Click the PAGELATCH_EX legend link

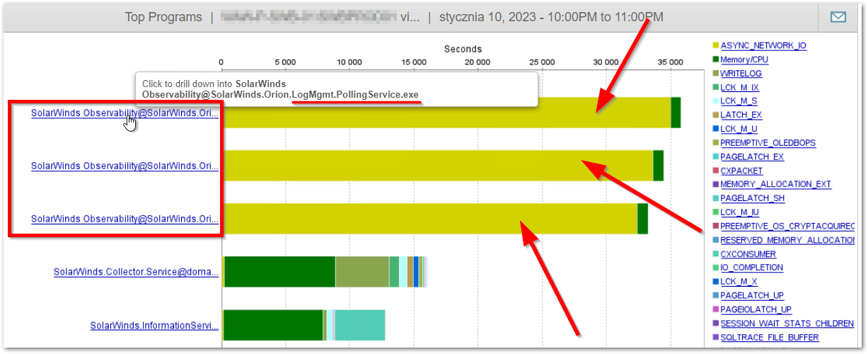(752, 156)
